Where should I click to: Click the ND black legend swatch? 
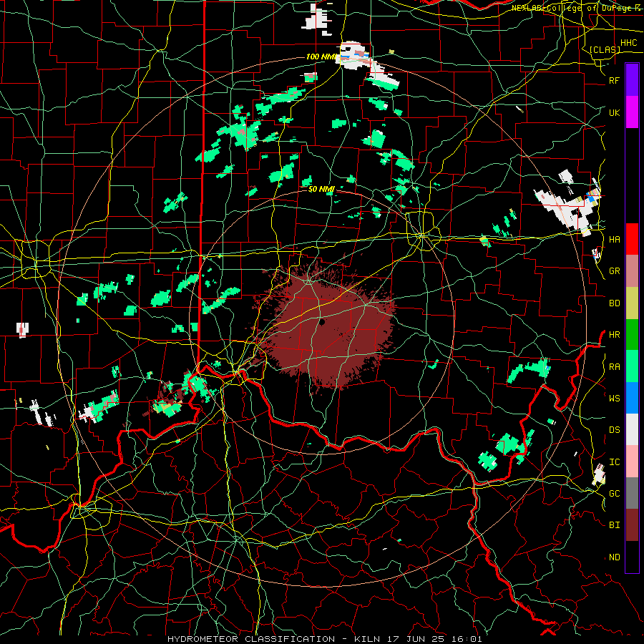pos(632,557)
